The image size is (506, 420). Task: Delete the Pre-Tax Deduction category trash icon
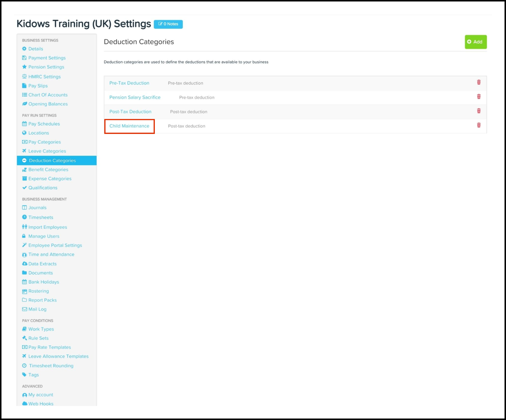point(479,82)
